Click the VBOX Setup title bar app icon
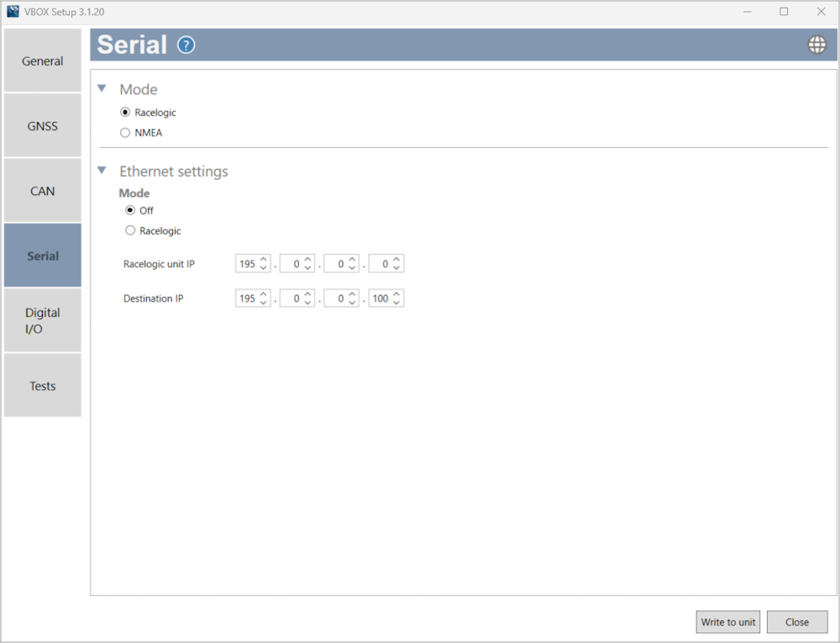The image size is (840, 643). (x=13, y=12)
